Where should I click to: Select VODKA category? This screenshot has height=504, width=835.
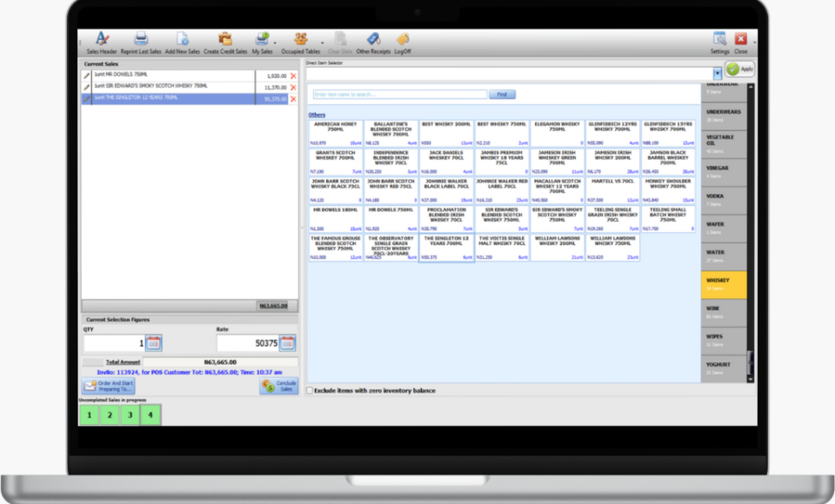[x=724, y=200]
